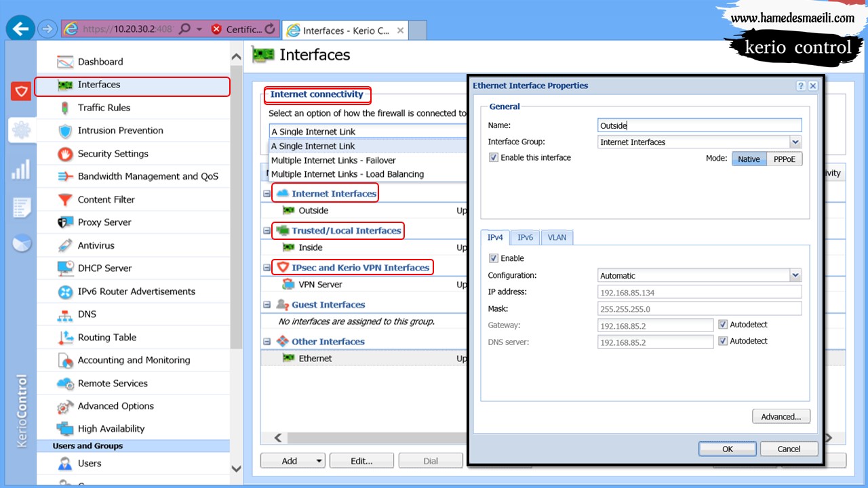The image size is (868, 488).
Task: Click OK in Ethernet Interface Properties
Action: pyautogui.click(x=728, y=449)
